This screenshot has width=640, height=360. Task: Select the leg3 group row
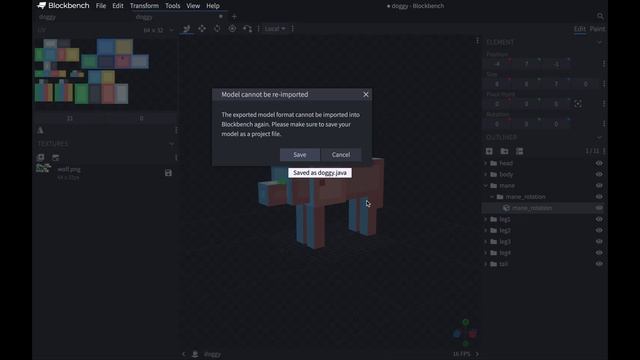(x=543, y=242)
